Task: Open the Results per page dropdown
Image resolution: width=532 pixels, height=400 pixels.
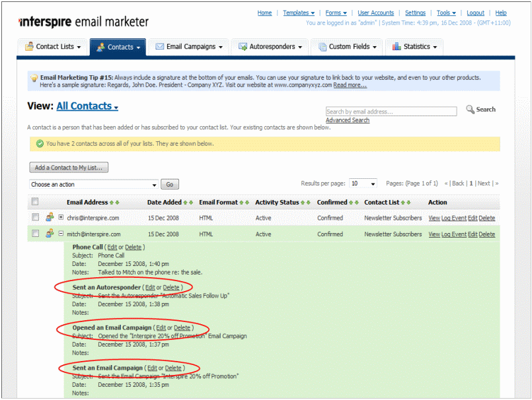Action: (x=363, y=183)
